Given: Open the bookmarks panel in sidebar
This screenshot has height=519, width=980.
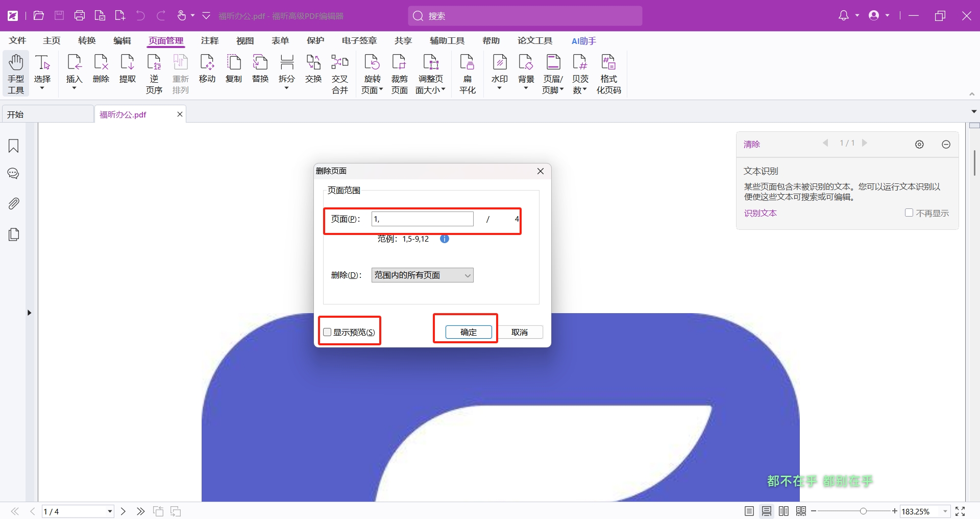Looking at the screenshot, I should point(14,146).
